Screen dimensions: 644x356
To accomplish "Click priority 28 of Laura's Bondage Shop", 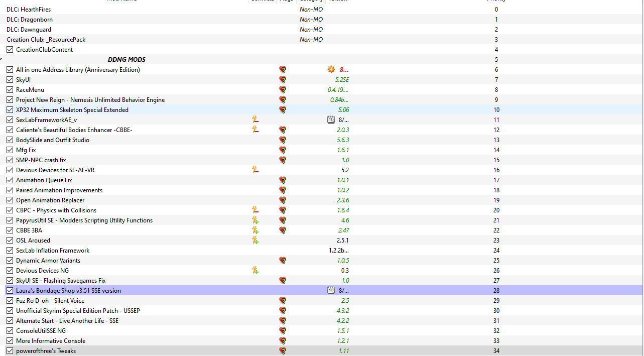I will [x=496, y=291].
